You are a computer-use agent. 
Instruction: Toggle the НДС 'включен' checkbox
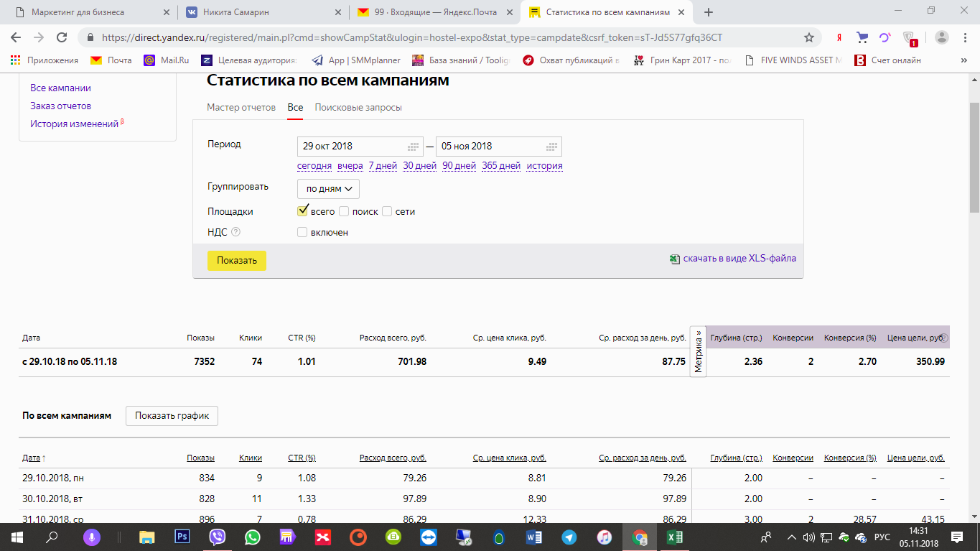302,232
